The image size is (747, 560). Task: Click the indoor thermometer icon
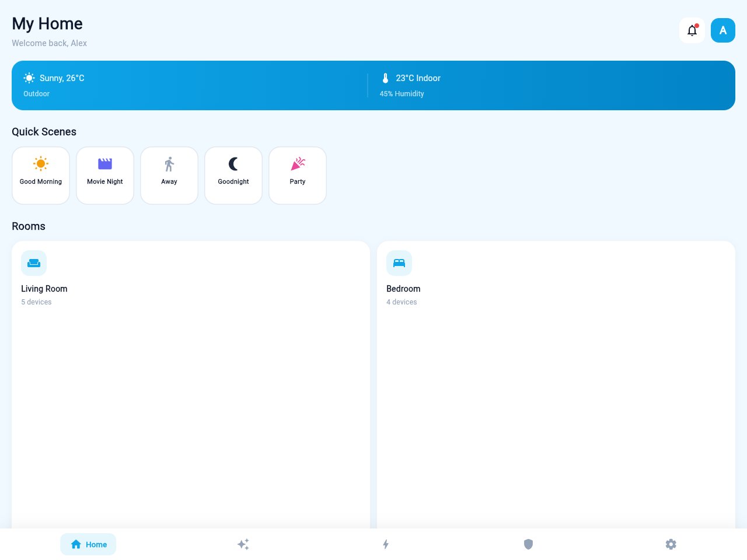385,78
